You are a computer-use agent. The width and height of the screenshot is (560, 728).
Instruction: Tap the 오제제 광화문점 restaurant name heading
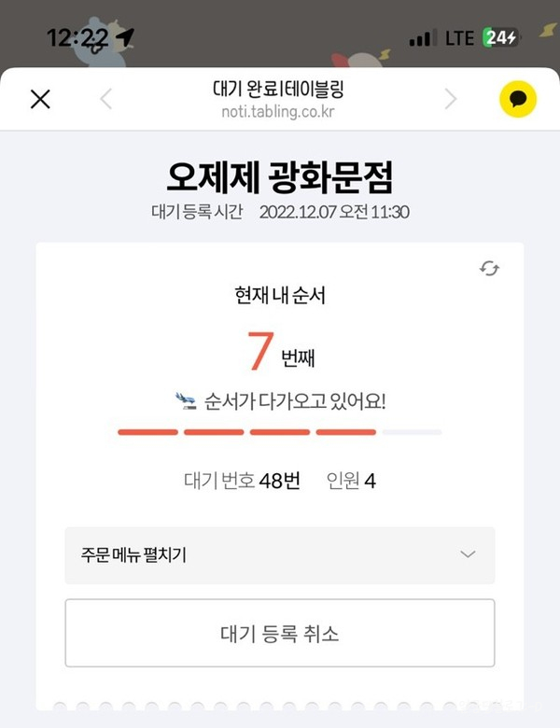pos(280,177)
